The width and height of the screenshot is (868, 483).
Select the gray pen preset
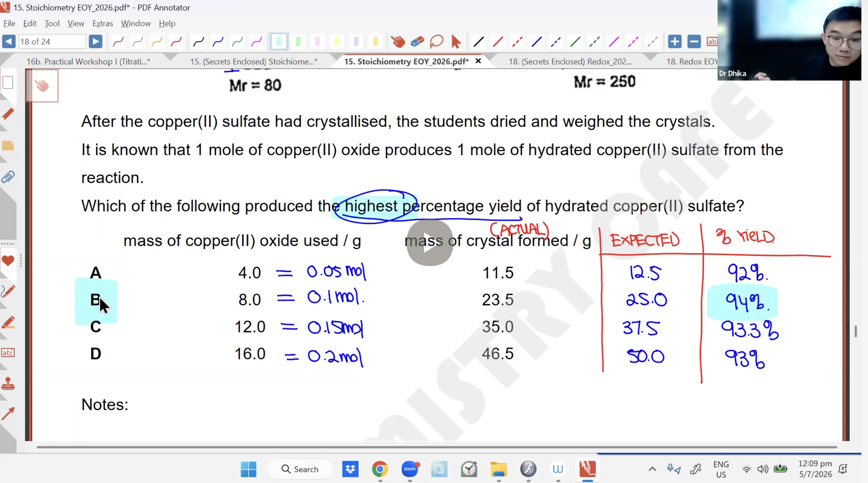click(138, 42)
